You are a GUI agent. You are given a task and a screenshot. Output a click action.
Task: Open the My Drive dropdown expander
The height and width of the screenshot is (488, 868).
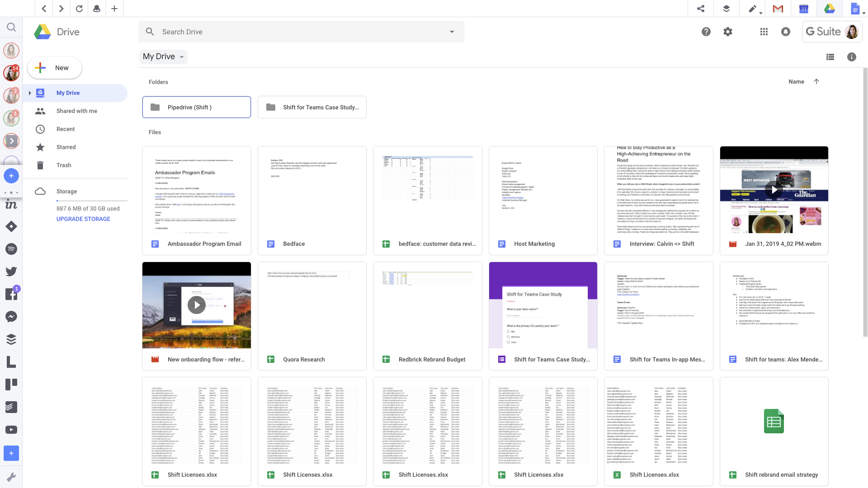point(182,56)
